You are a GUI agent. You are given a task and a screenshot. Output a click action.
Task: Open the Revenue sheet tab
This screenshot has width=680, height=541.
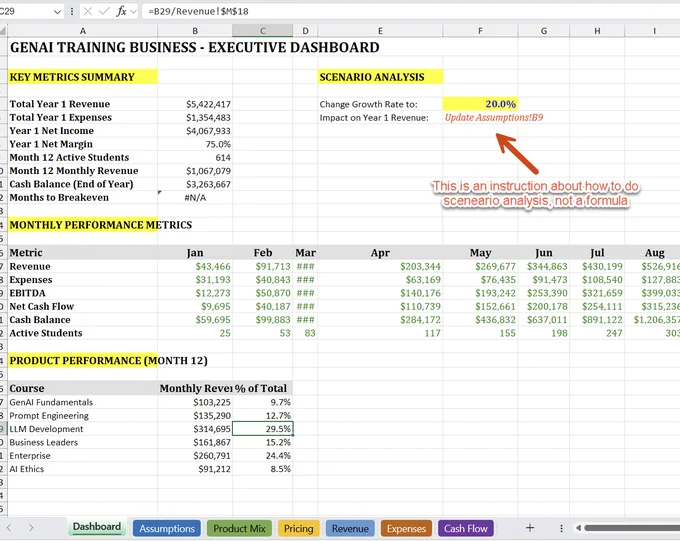point(350,528)
